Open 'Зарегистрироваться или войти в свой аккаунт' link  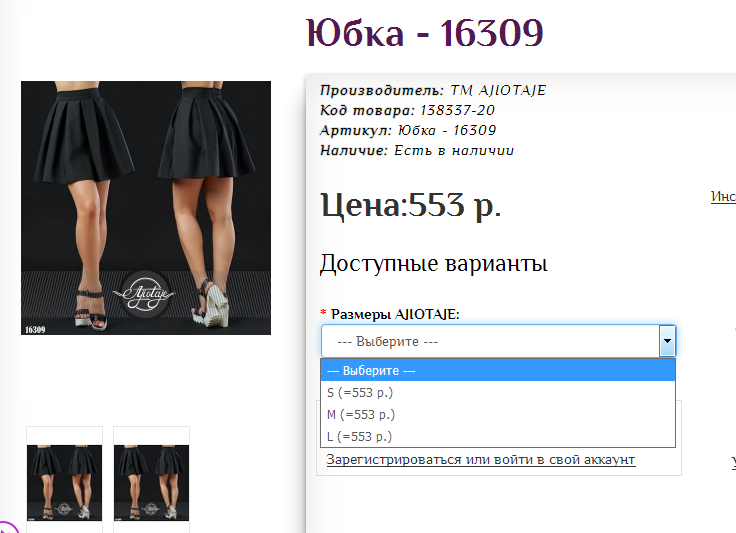480,459
